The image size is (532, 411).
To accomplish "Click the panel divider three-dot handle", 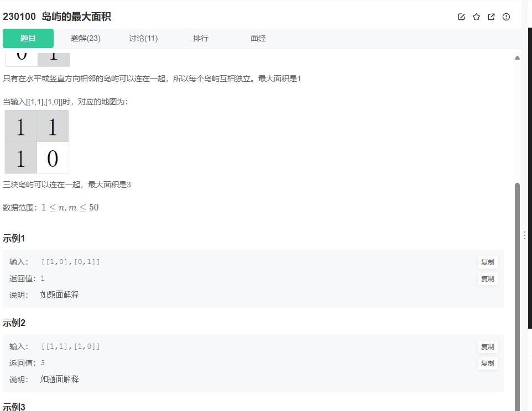I will coord(525,235).
